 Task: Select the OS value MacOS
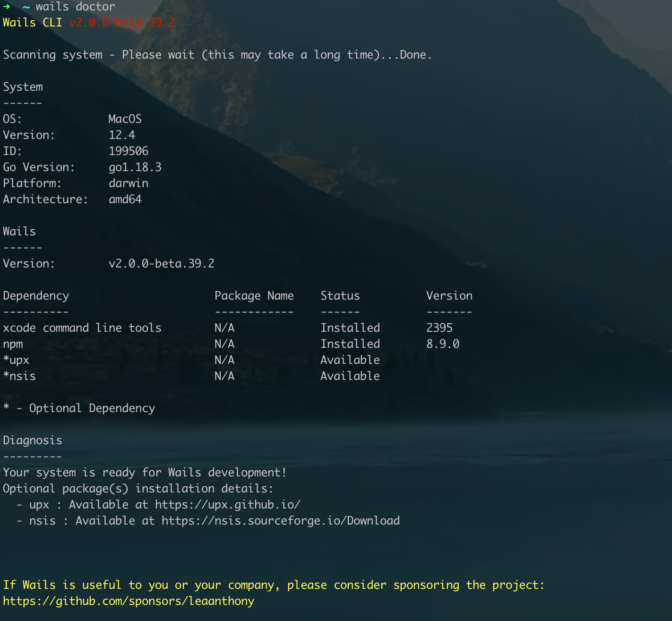[124, 119]
